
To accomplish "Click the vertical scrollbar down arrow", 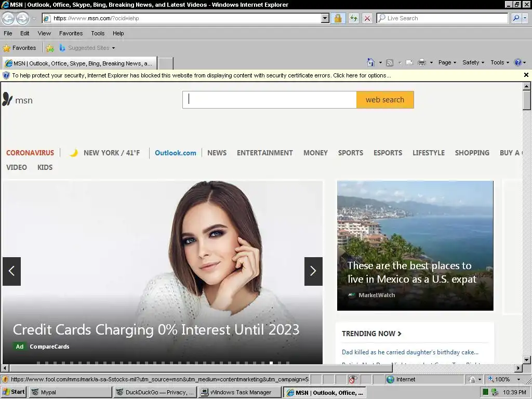I will click(x=526, y=360).
